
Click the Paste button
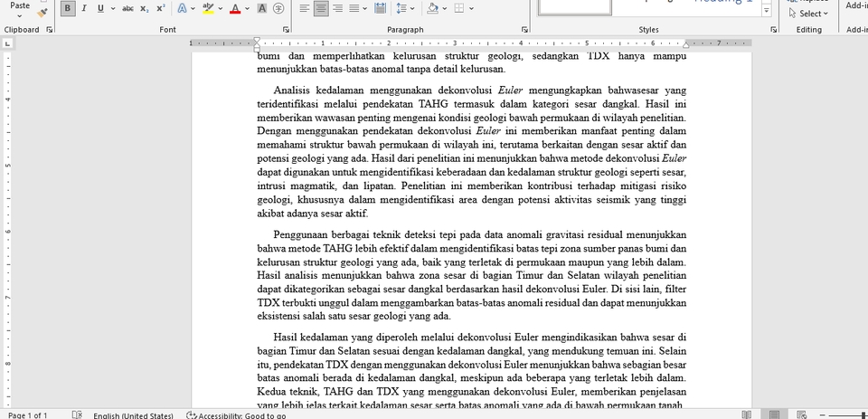click(20, 5)
